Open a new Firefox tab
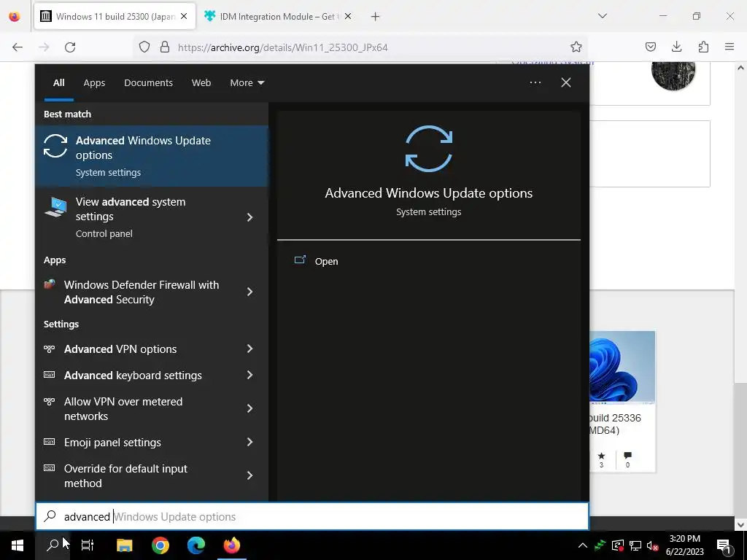Image resolution: width=747 pixels, height=560 pixels. 376,17
